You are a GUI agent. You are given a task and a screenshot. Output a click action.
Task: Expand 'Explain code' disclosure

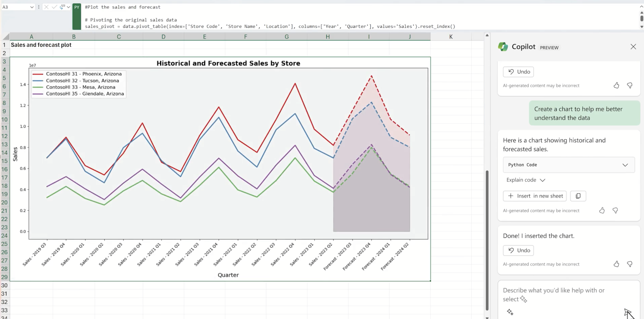(x=525, y=180)
